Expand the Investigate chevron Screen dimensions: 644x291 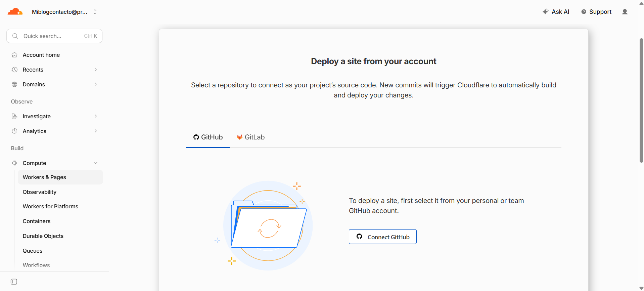coord(96,116)
